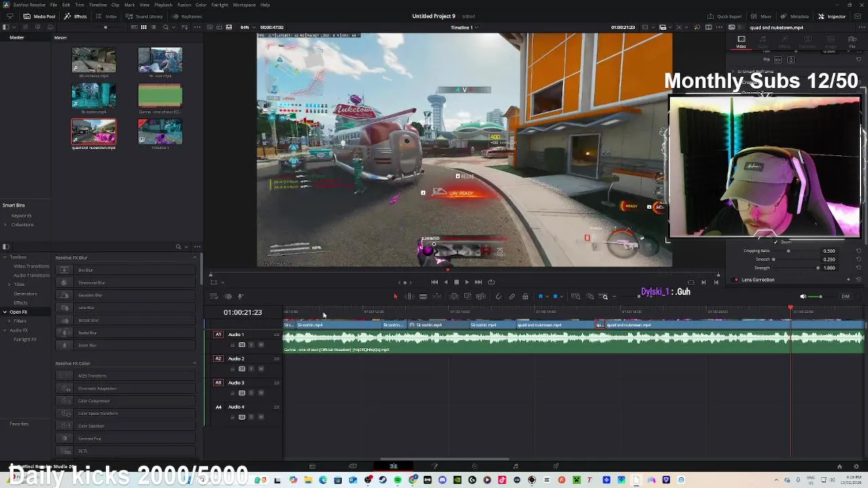The width and height of the screenshot is (868, 488).
Task: Click the blade edit mode tool
Action: (422, 296)
